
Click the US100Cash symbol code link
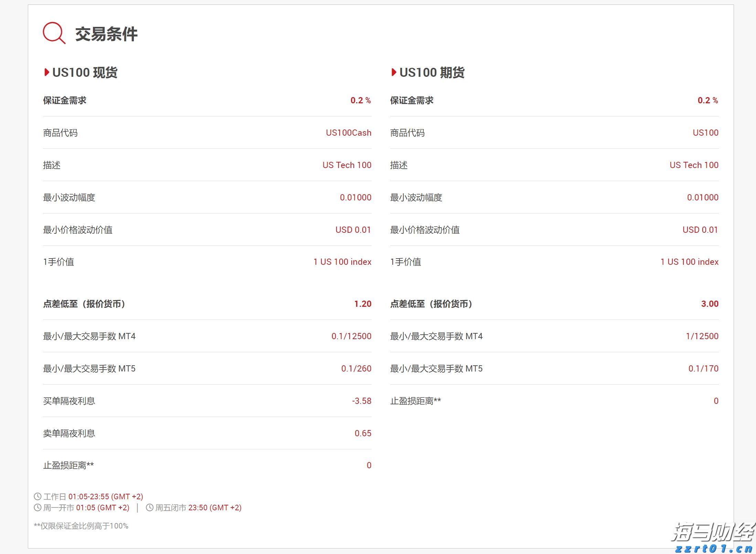tap(348, 133)
